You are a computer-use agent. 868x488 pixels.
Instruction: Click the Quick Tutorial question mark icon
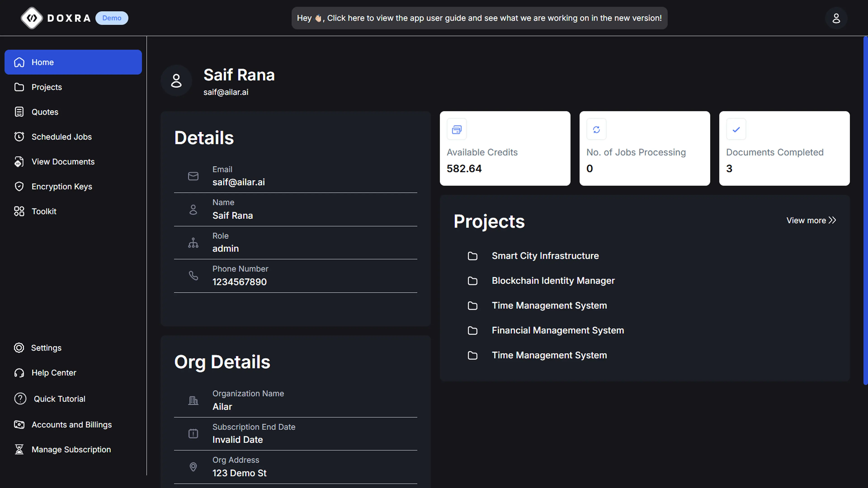click(20, 399)
